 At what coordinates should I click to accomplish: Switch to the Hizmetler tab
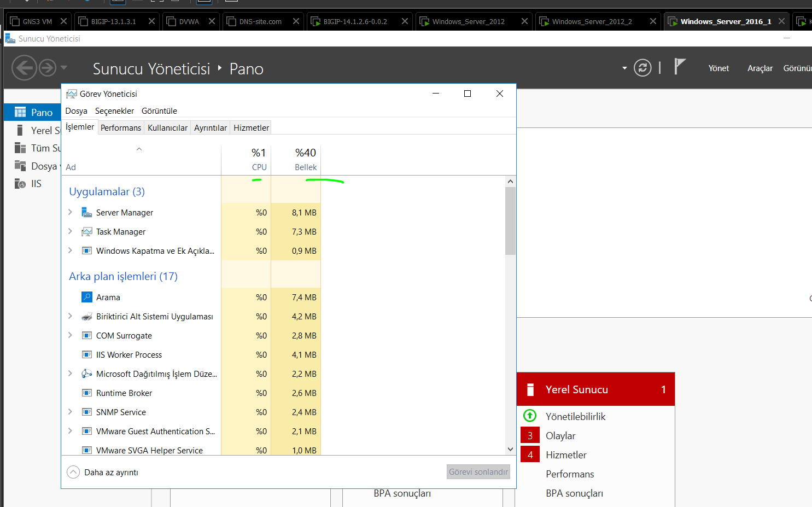point(251,128)
